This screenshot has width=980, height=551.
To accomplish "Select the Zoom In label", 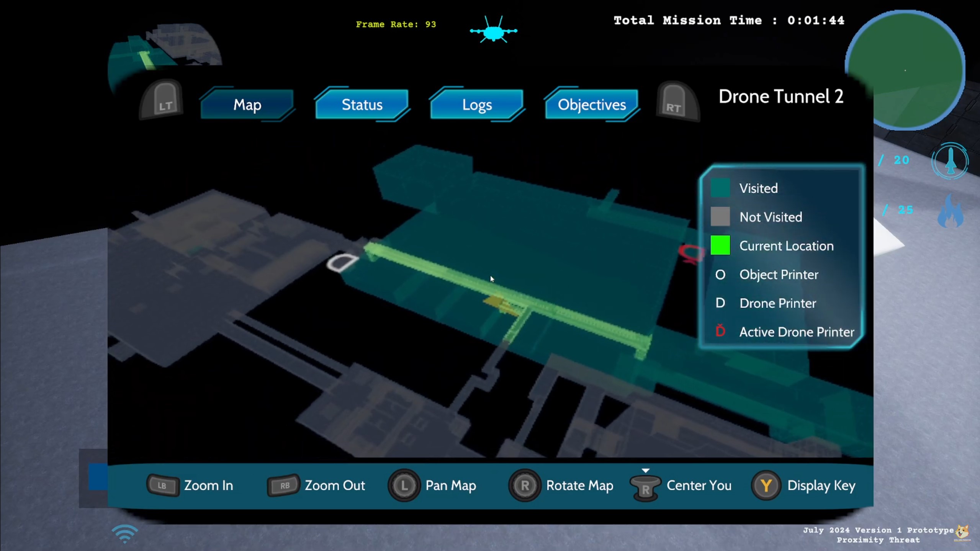I will (209, 485).
